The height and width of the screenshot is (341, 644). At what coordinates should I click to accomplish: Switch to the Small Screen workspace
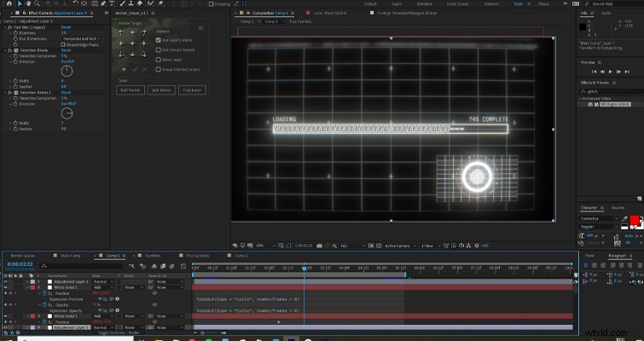457,3
